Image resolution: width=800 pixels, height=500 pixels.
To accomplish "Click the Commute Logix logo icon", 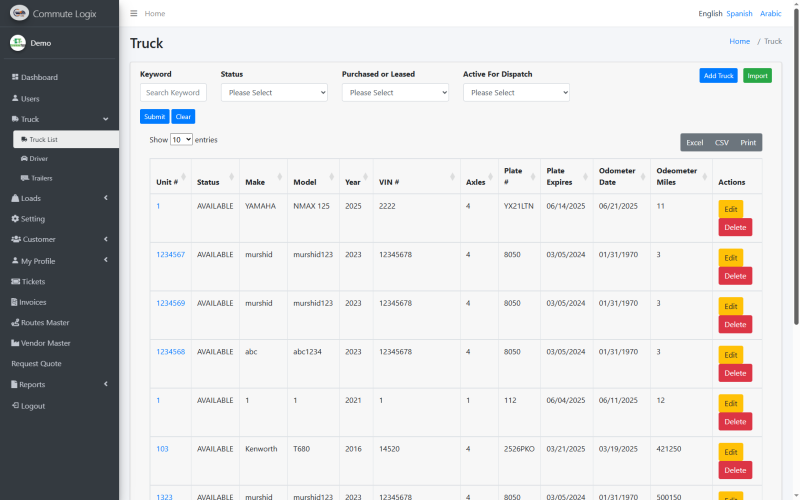I will click(x=19, y=13).
